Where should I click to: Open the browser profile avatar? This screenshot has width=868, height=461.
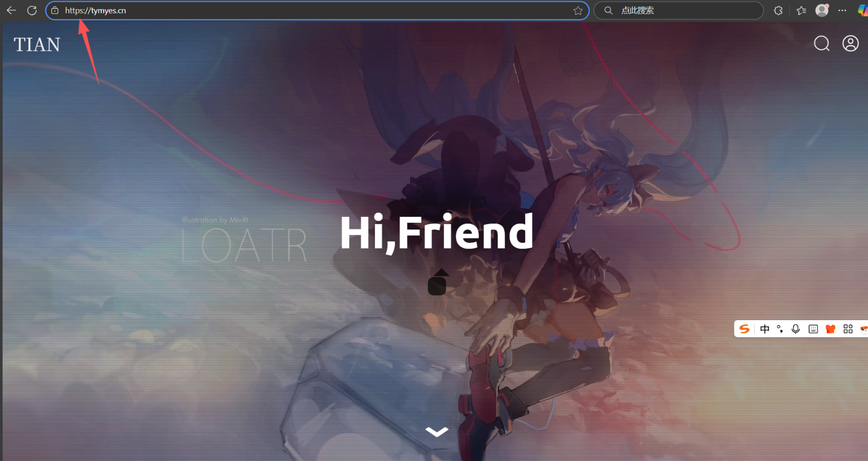[822, 10]
